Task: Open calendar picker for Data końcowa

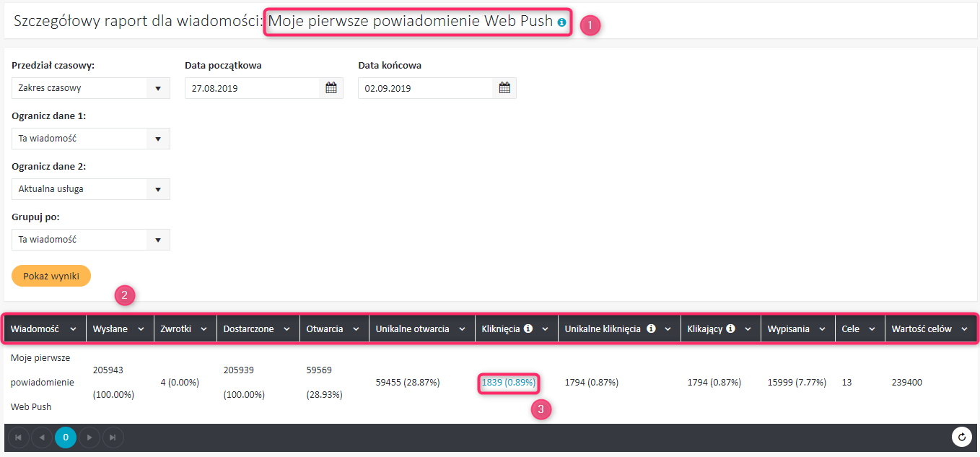Action: click(x=504, y=88)
